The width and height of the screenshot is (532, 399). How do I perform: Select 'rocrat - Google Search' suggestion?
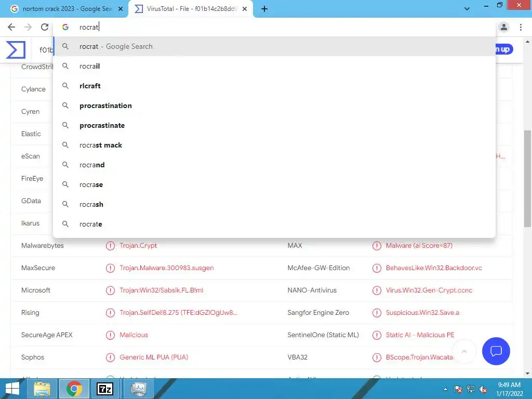click(274, 46)
